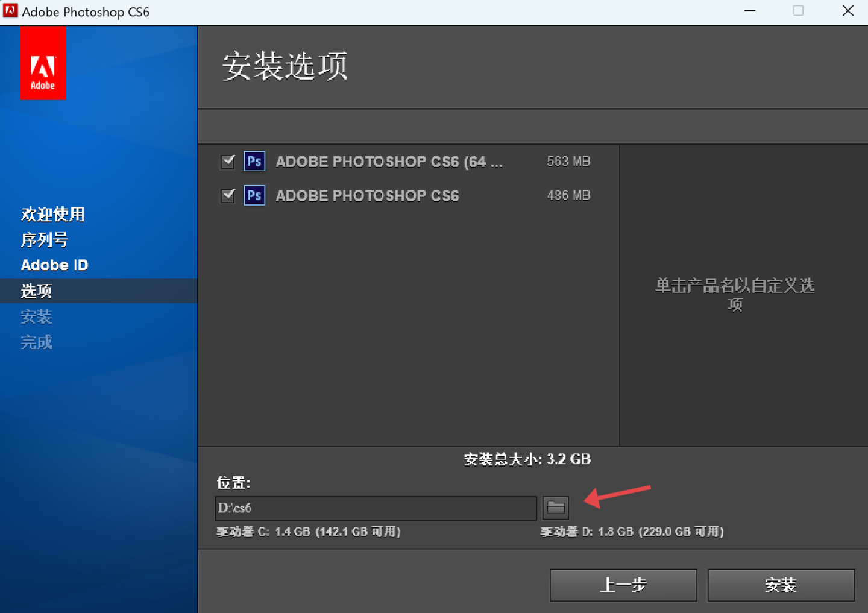Image resolution: width=868 pixels, height=613 pixels.
Task: Click the 单击产品名以自定义选项 hint text
Action: pyautogui.click(x=735, y=295)
